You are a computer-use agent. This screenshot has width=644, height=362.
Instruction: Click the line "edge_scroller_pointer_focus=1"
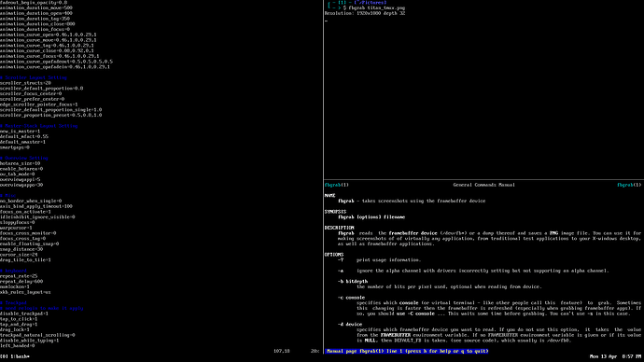39,104
